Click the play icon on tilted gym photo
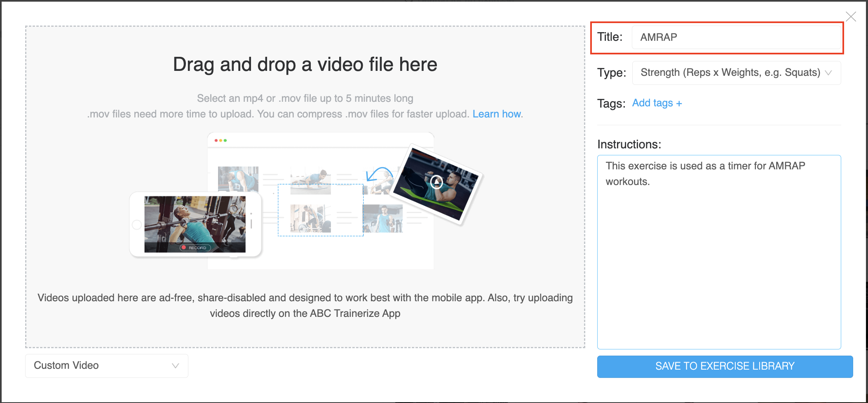Screen dimensions: 868x403 436,182
